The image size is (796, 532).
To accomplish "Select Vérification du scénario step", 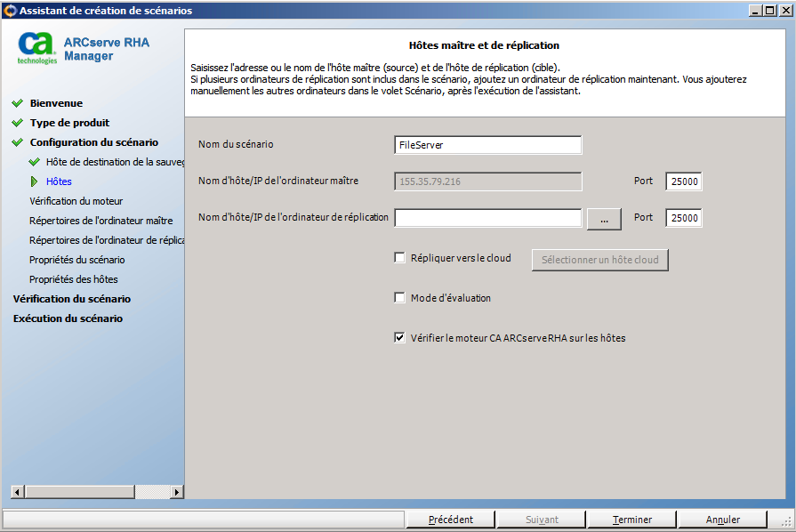I will pos(72,299).
